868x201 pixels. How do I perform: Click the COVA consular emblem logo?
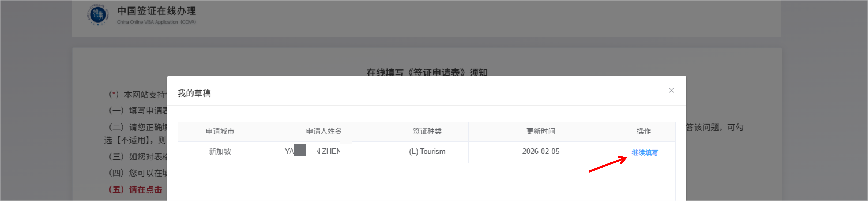98,14
